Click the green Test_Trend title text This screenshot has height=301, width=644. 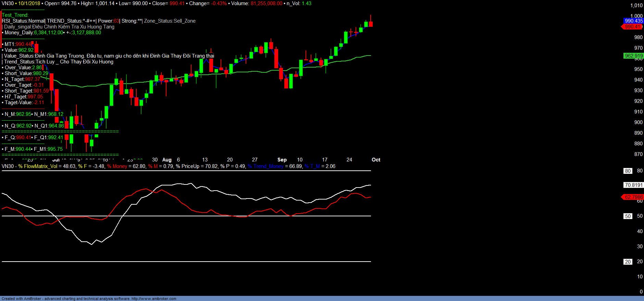coord(15,15)
